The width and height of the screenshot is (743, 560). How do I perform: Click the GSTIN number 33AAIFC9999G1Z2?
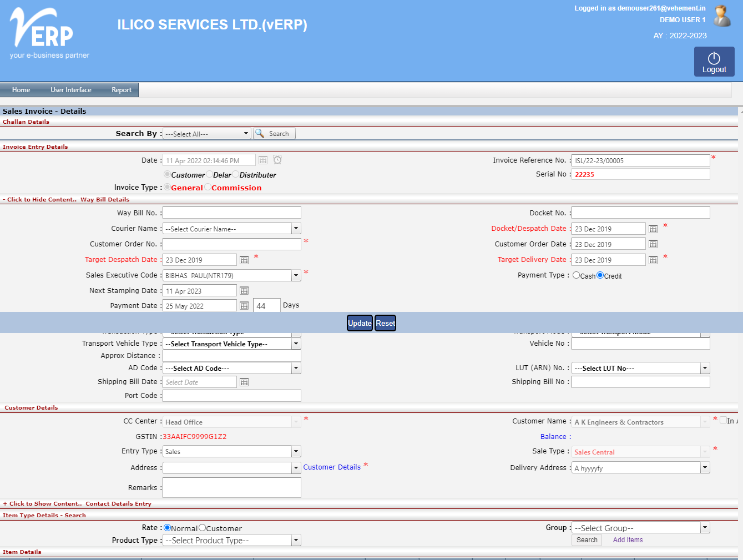[194, 437]
